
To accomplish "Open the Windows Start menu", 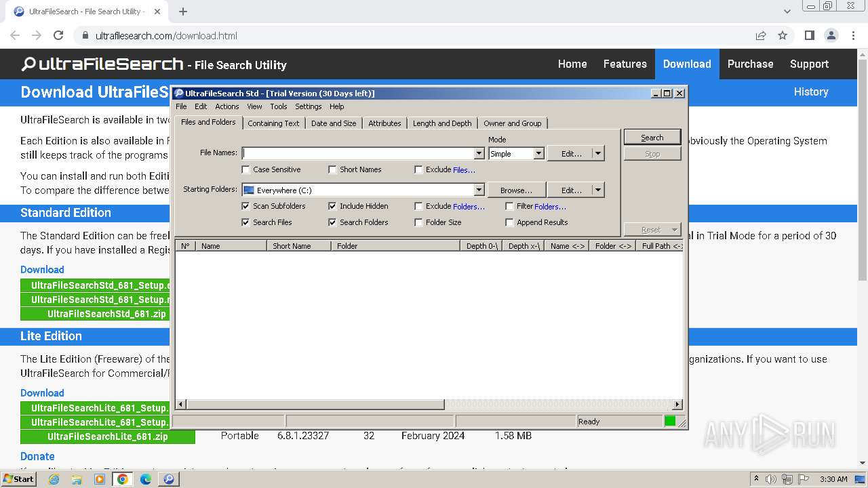I will 19,479.
